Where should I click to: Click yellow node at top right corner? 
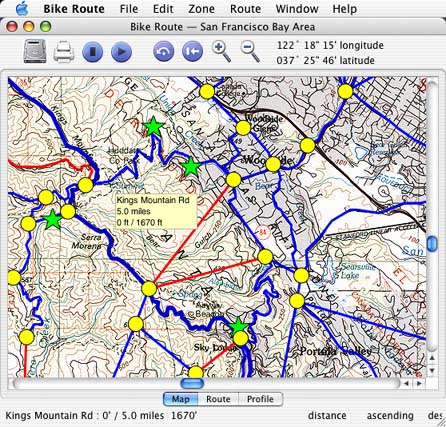click(345, 91)
